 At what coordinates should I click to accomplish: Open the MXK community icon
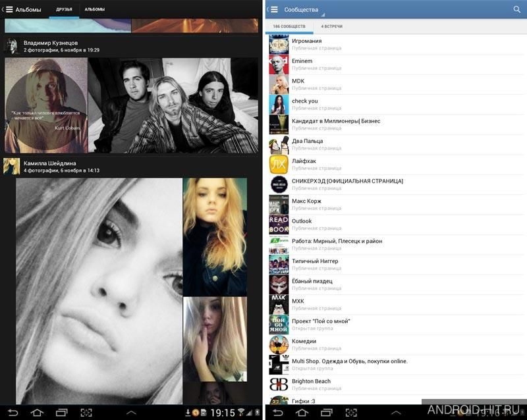[279, 304]
